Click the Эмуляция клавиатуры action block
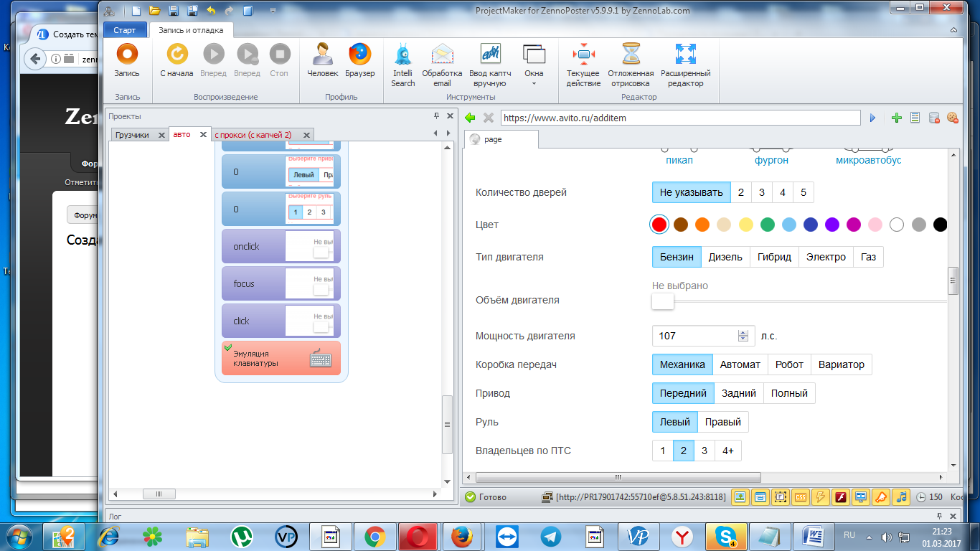Viewport: 980px width, 551px height. [281, 358]
